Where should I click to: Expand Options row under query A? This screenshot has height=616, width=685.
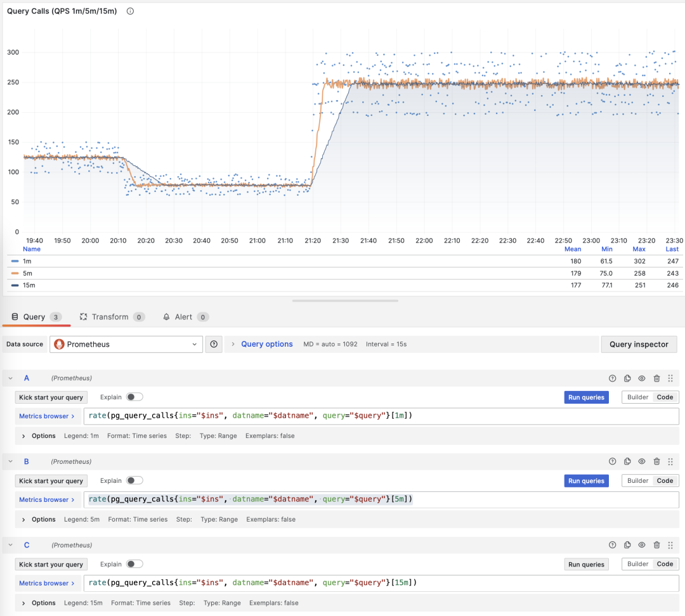24,436
